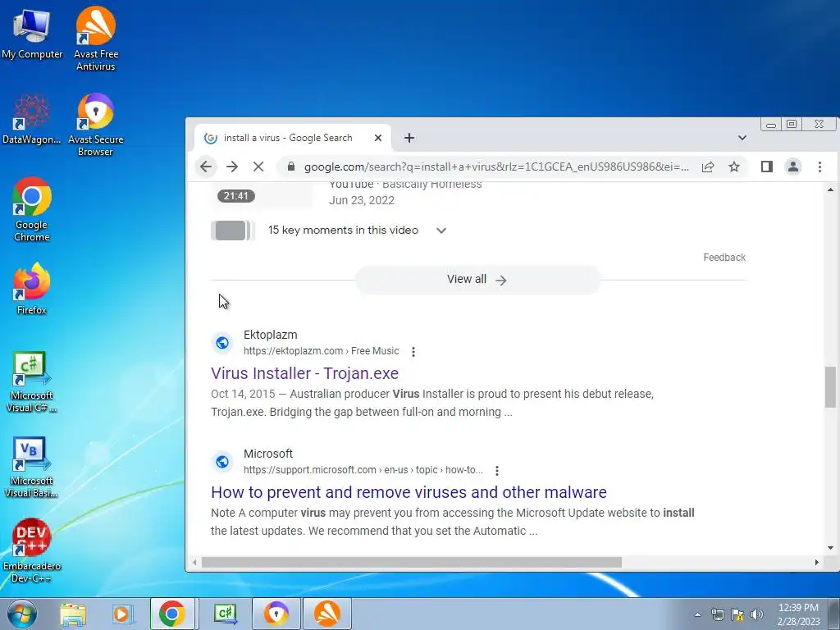
Task: Close the 'install a virus' tab
Action: tap(377, 138)
